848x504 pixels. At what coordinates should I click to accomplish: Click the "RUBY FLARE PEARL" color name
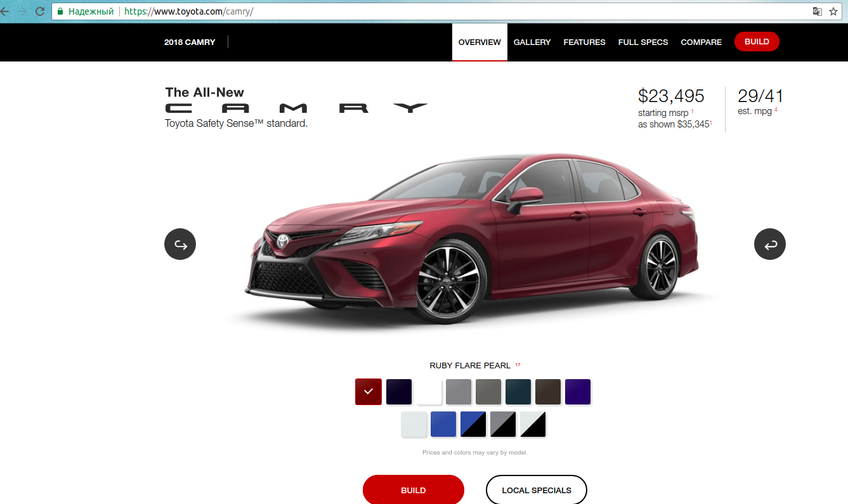point(470,365)
